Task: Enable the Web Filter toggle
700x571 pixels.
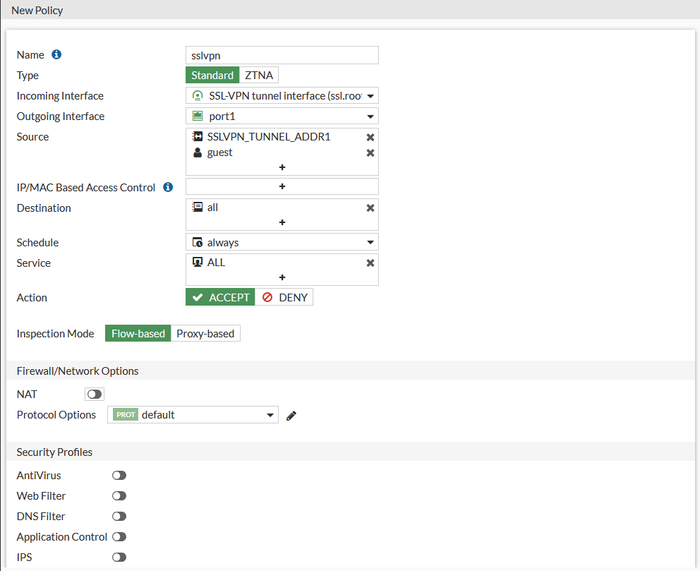Action: (x=119, y=496)
